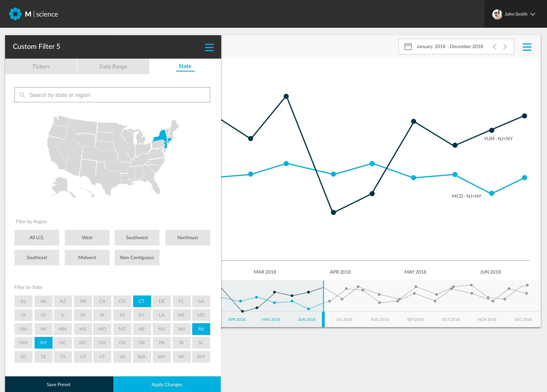Click the timeline range slider handle
The image size is (547, 392).
pos(323,319)
